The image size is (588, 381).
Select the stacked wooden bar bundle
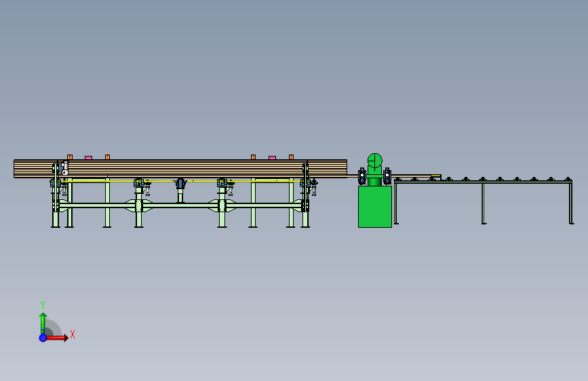(180, 169)
